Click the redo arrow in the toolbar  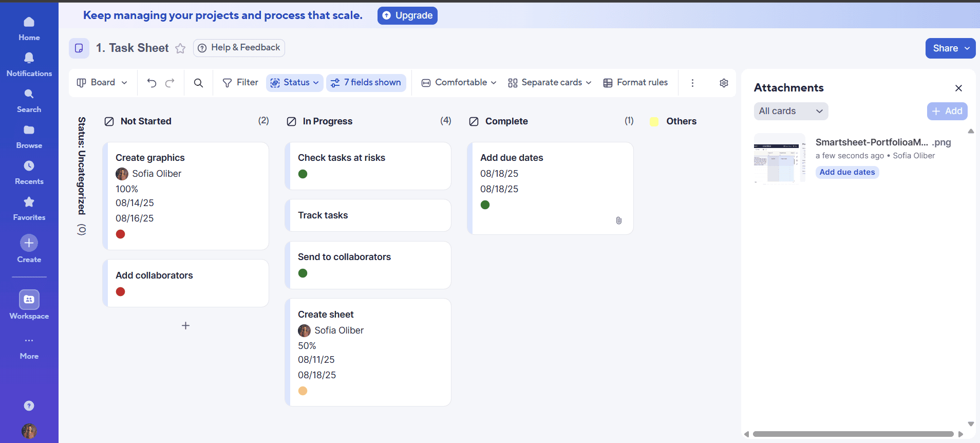click(170, 83)
